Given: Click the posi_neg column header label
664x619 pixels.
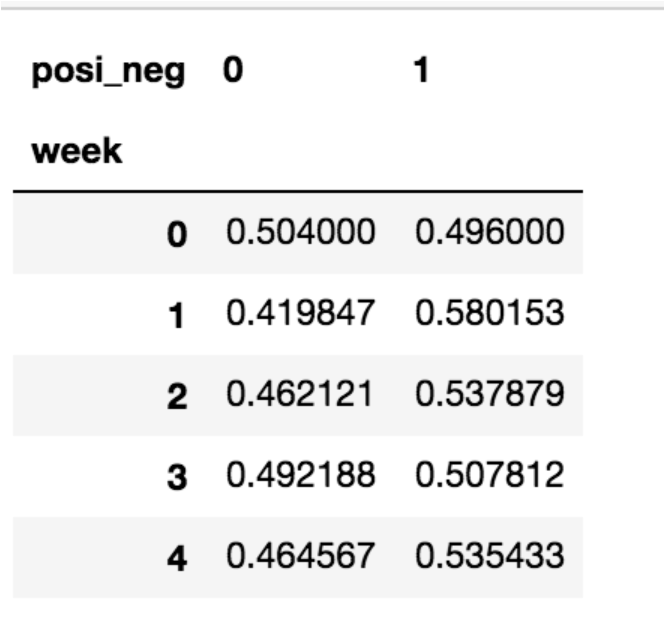Looking at the screenshot, I should (x=108, y=73).
